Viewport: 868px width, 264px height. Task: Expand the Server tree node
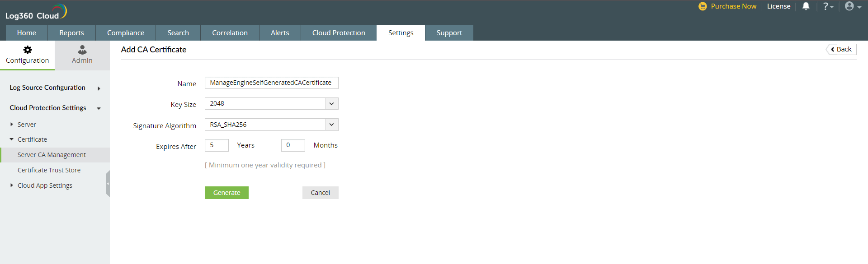click(x=12, y=125)
